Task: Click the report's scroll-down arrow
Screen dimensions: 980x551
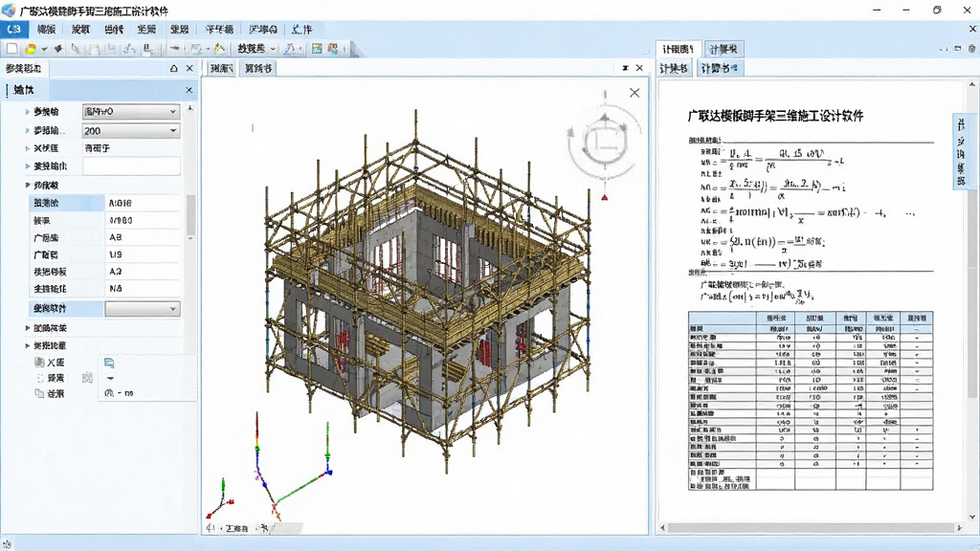Action: (972, 517)
